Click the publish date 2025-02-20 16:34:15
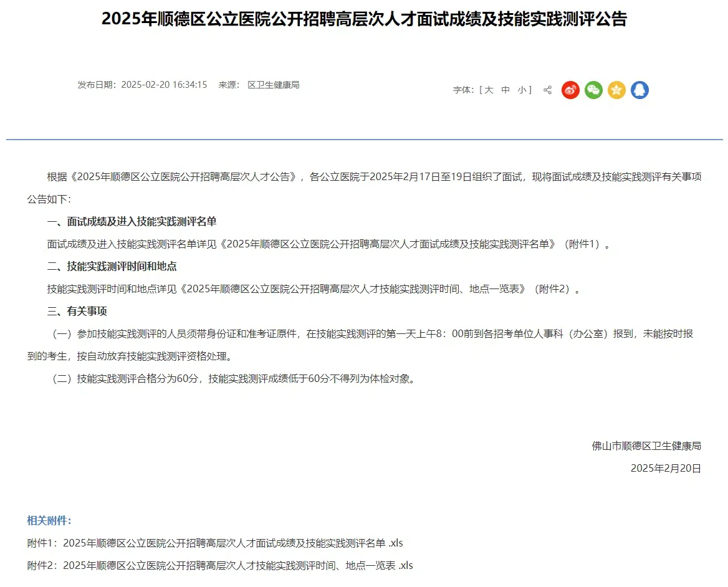Image resolution: width=728 pixels, height=587 pixels. (x=164, y=85)
